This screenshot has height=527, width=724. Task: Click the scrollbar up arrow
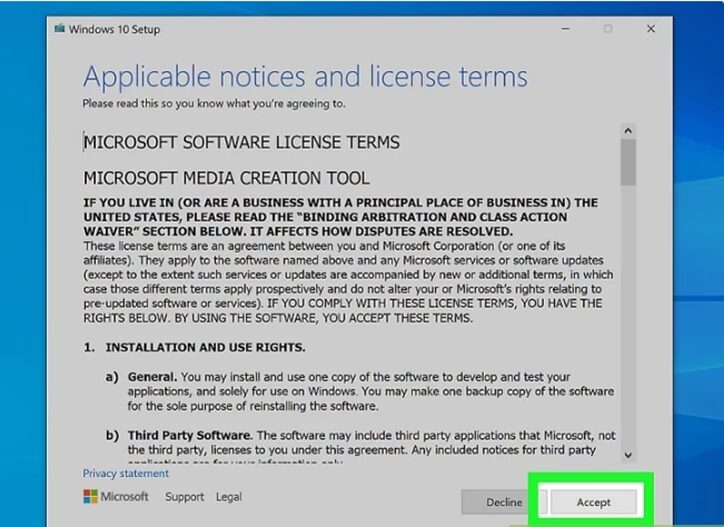(x=628, y=131)
